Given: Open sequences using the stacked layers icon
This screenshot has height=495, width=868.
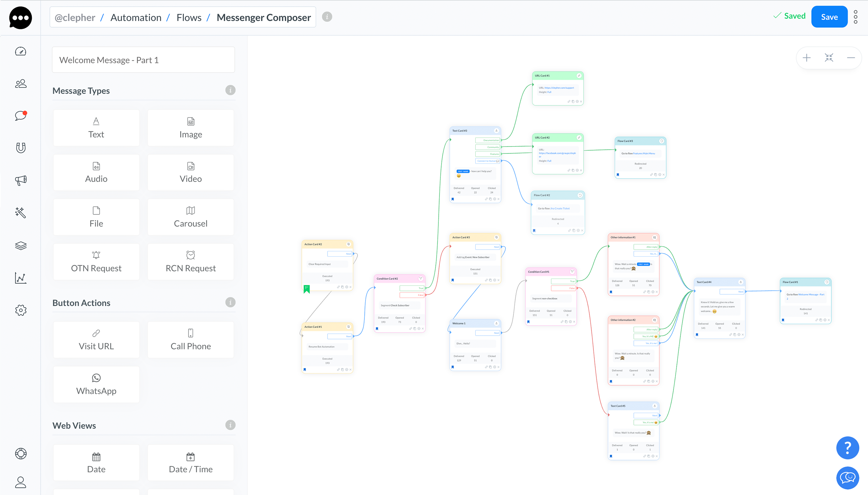Looking at the screenshot, I should [x=20, y=245].
